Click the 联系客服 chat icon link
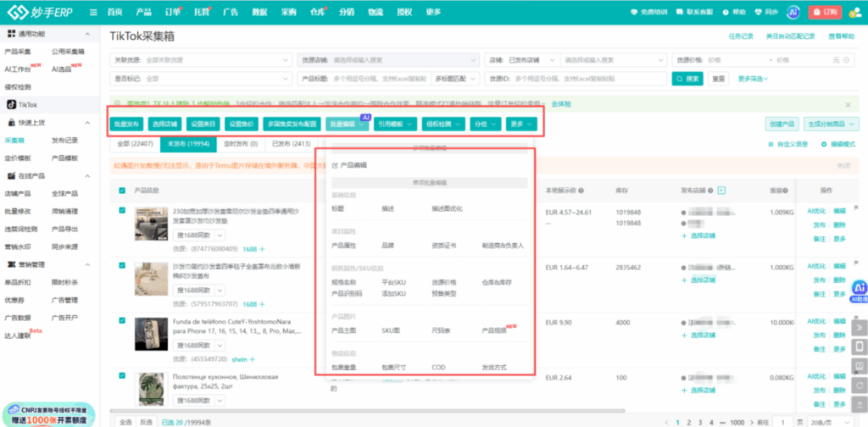 click(694, 12)
